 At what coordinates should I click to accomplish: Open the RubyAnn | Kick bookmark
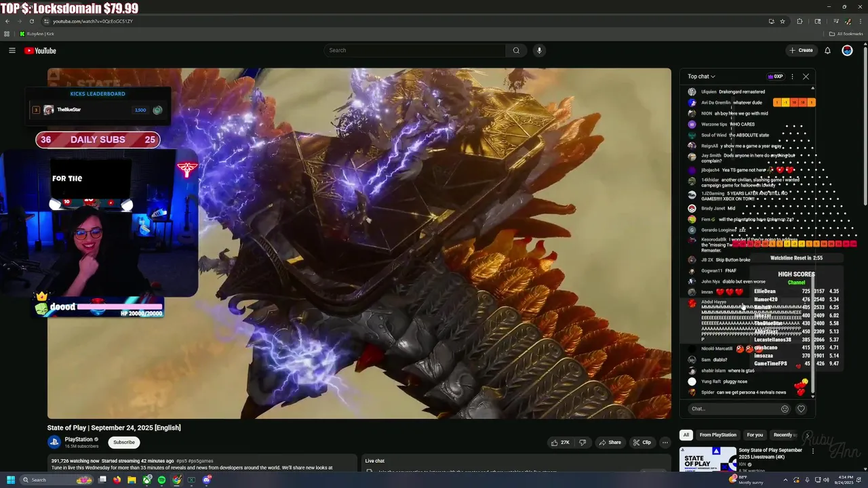coord(37,34)
